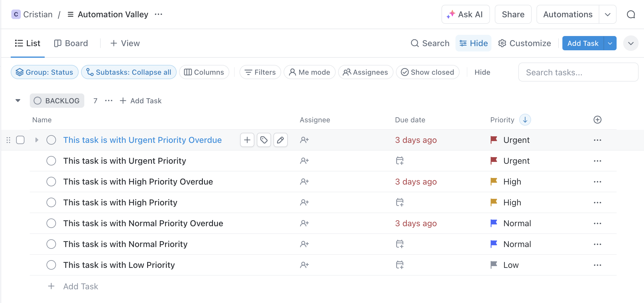
Task: Expand subtasks of the Urgent Overdue task
Action: (36, 140)
